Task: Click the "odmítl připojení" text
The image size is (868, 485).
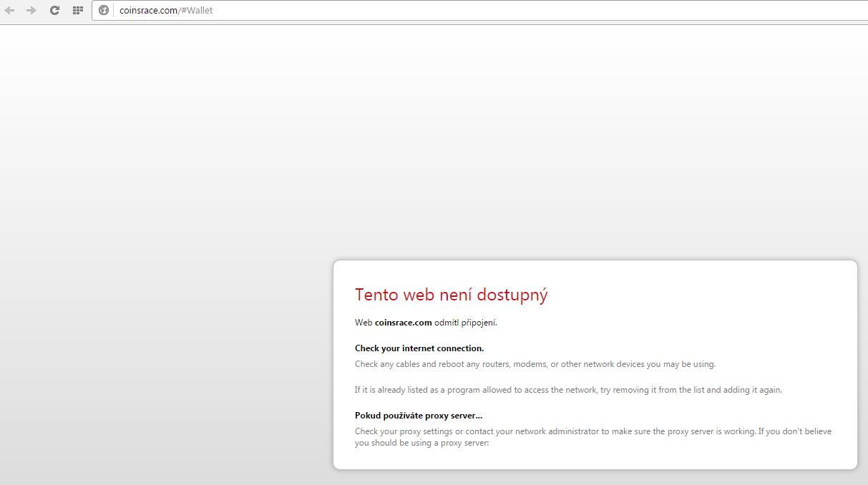Action: coord(465,323)
